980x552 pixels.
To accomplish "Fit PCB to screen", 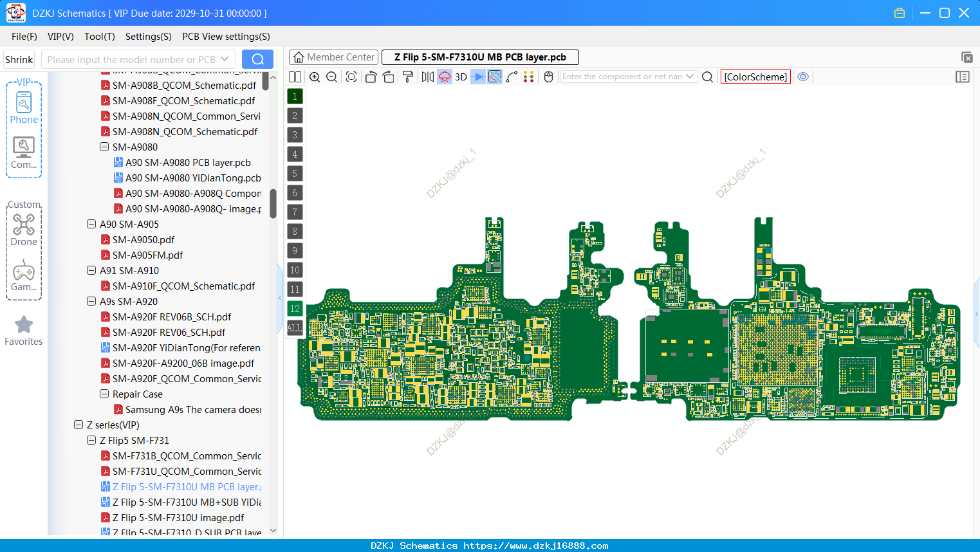I will (x=351, y=77).
